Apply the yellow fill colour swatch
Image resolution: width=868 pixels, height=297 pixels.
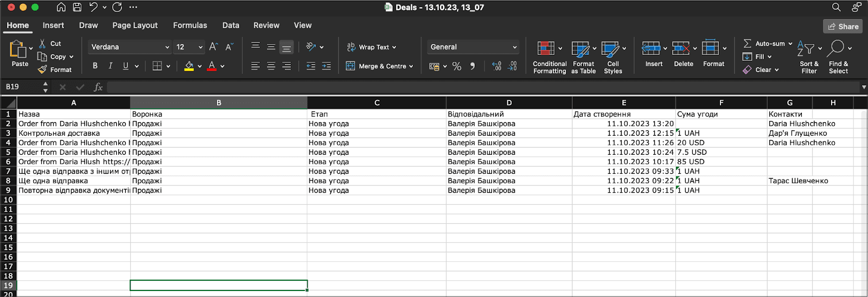pyautogui.click(x=189, y=66)
